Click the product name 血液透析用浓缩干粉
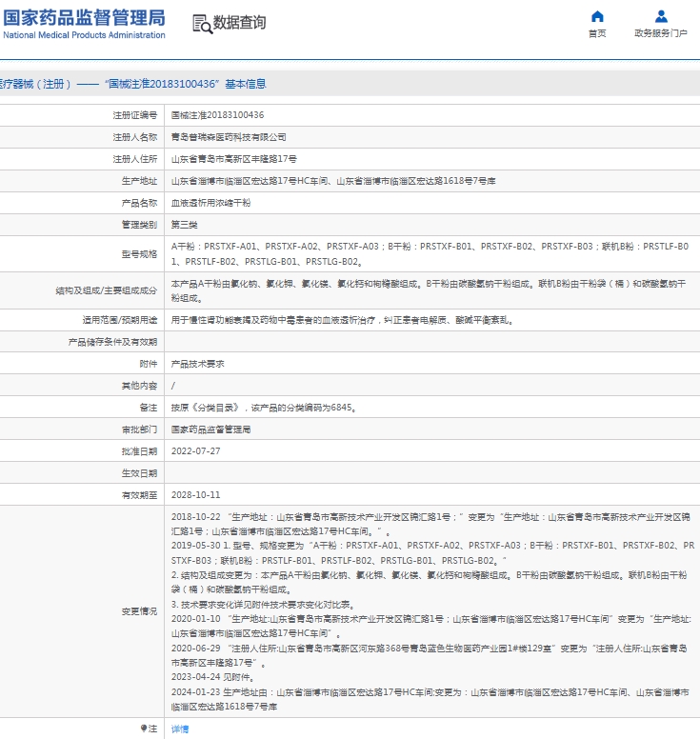Screen dimensions: 700x739 tap(210, 203)
